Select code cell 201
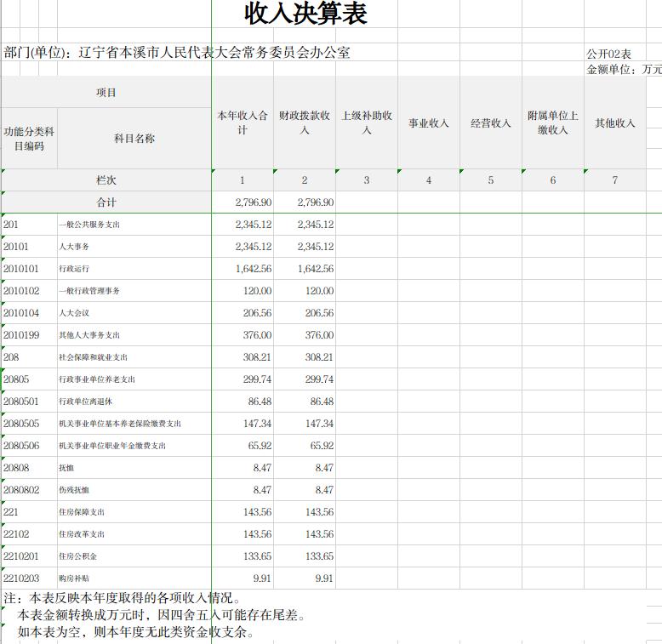The image size is (662, 644). [29, 225]
